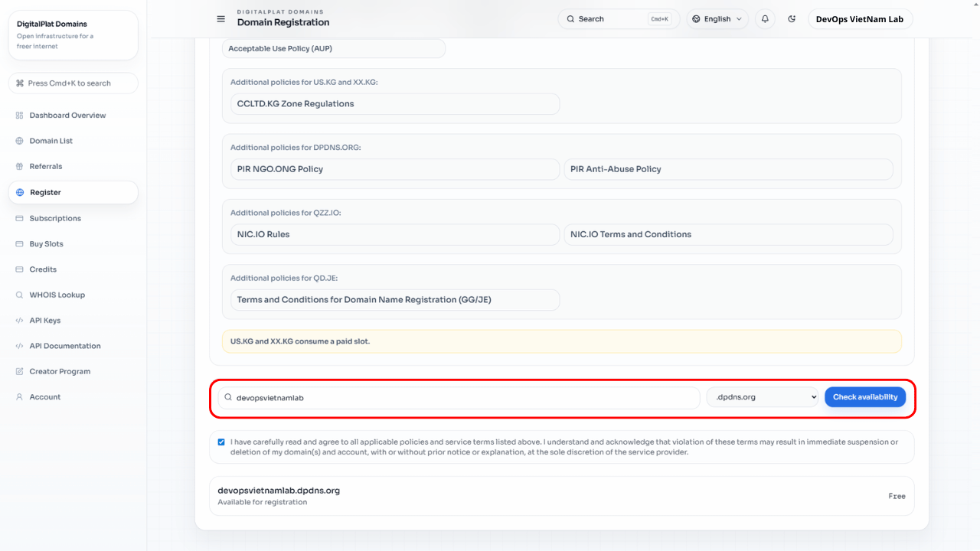This screenshot has height=551, width=980.
Task: Toggle the hamburger menu icon
Action: (x=221, y=19)
